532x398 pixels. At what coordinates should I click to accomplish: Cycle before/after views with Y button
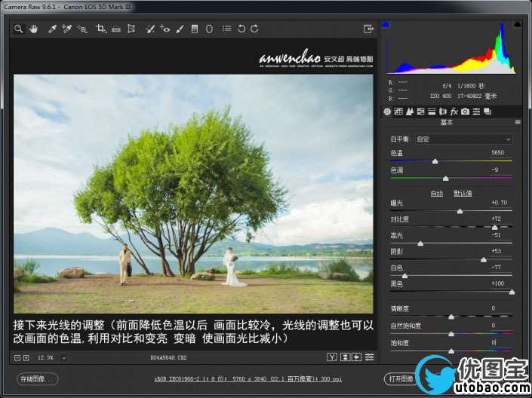(x=332, y=357)
